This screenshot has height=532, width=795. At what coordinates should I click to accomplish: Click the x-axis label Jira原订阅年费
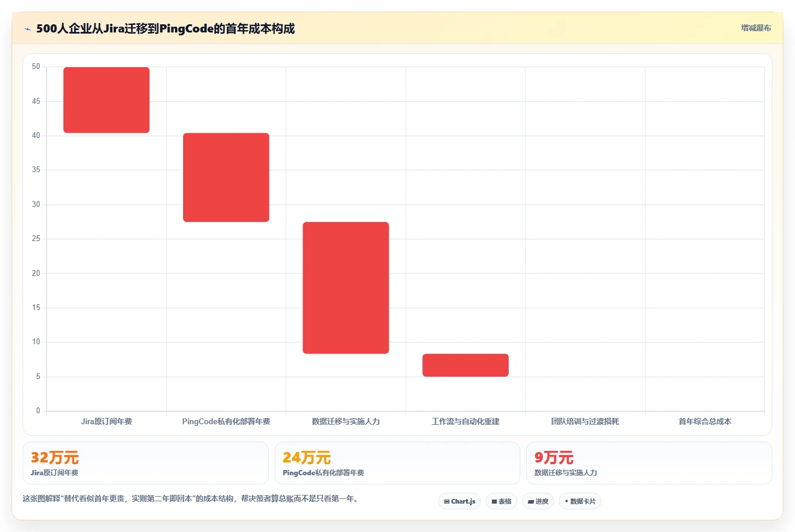coord(107,421)
